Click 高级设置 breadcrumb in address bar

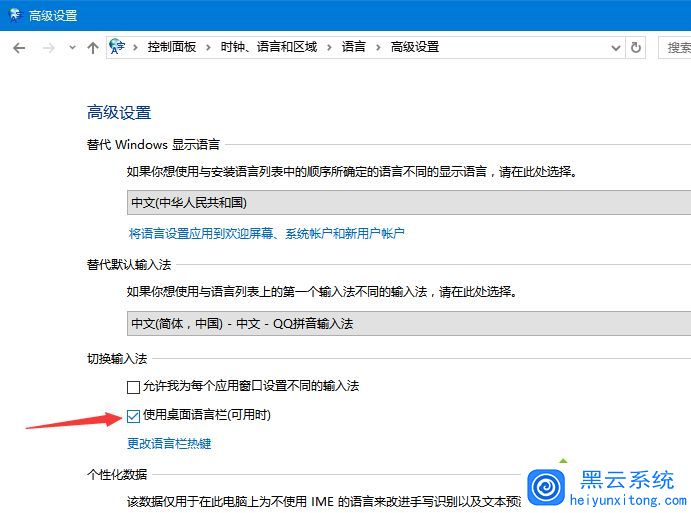414,47
